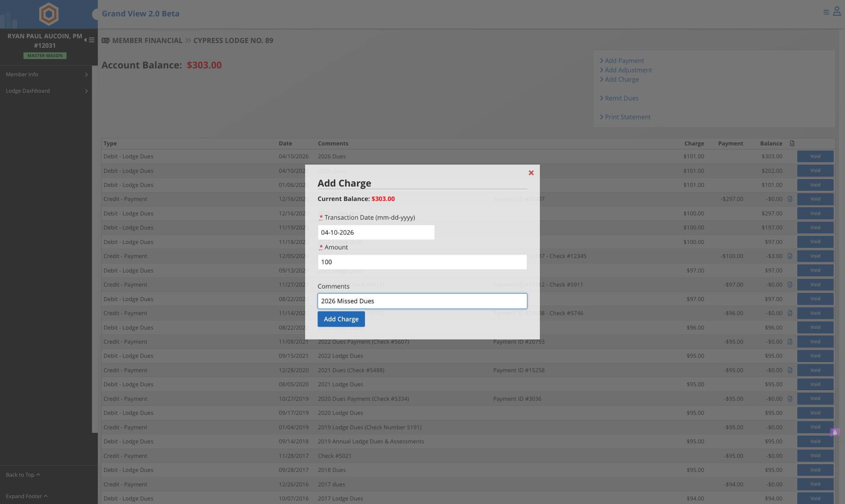Open receipt document icon for Payment ID #20793
The width and height of the screenshot is (845, 504).
(790, 342)
